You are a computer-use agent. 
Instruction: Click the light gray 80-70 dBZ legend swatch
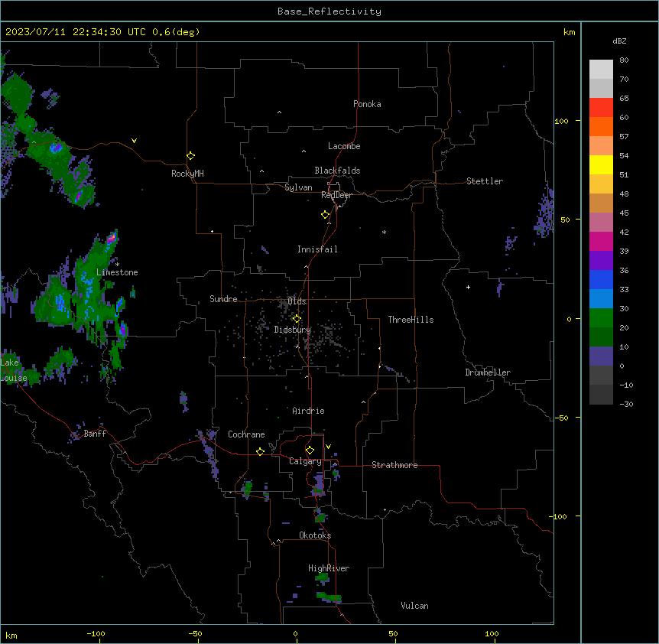pyautogui.click(x=601, y=70)
